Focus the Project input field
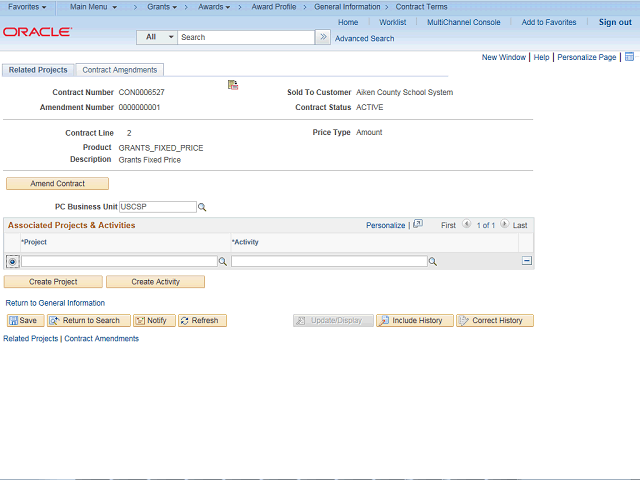Viewport: 640px width, 480px height. coord(119,261)
